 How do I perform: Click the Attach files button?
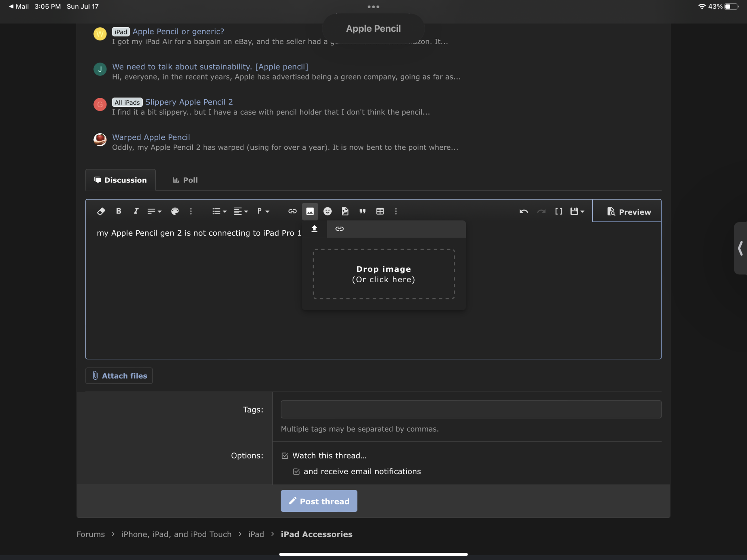[x=119, y=376]
